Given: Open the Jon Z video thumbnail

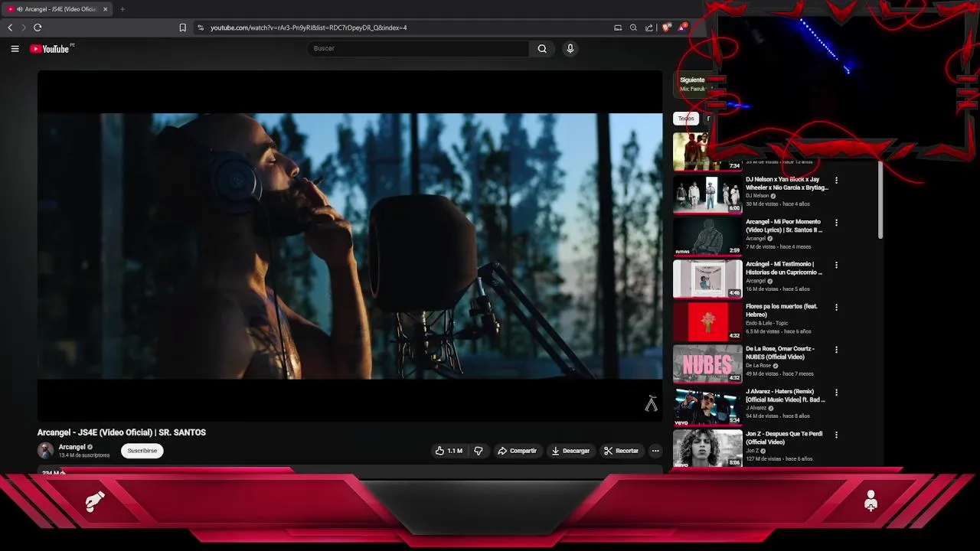Looking at the screenshot, I should (707, 448).
